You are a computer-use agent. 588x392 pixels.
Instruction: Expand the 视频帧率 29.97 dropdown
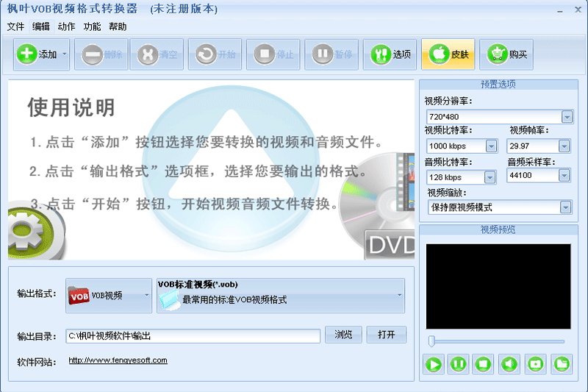click(x=564, y=146)
